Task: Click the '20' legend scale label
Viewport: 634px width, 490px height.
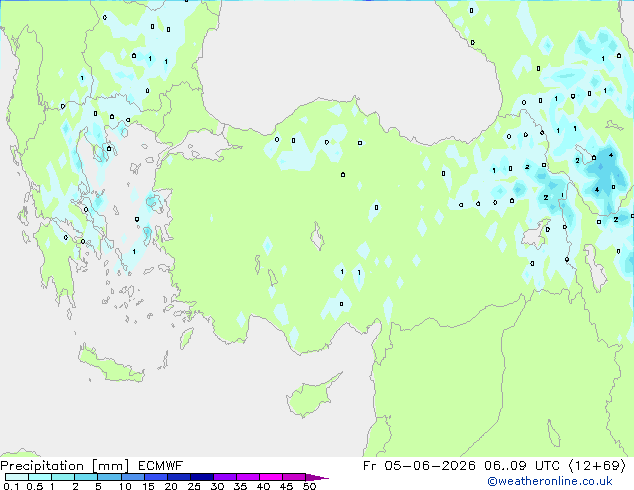Action: (171, 486)
